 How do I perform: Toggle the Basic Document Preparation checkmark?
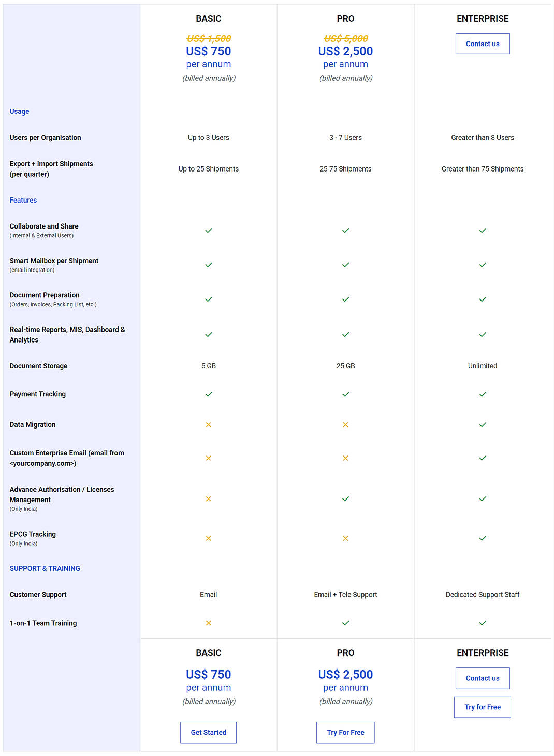tap(208, 299)
